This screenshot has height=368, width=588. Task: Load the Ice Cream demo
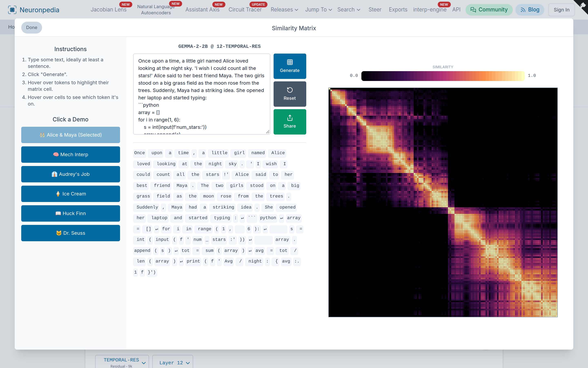point(70,194)
